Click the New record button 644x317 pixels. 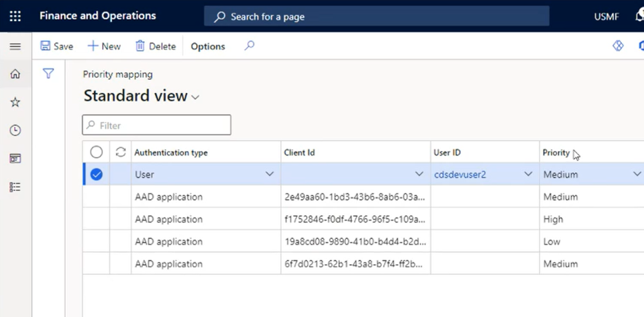click(104, 47)
